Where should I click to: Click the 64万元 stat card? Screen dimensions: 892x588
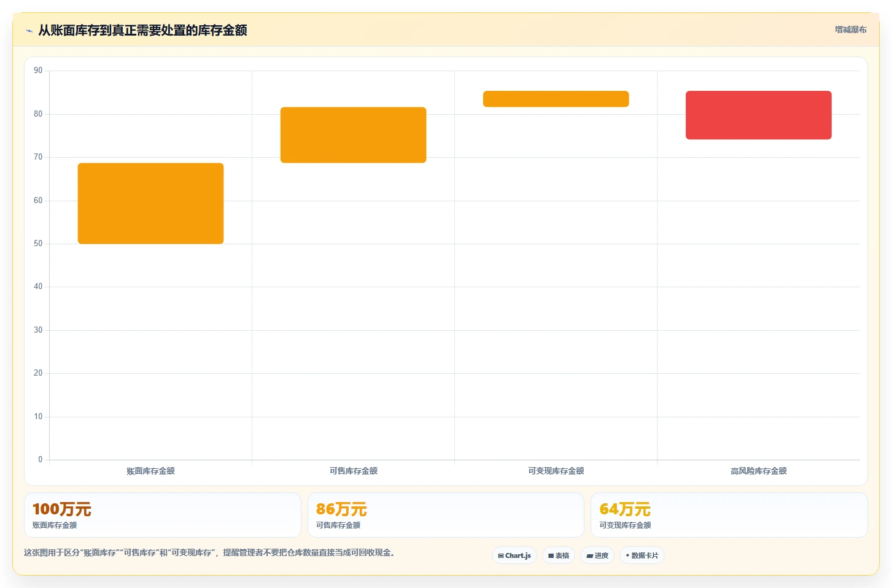click(729, 515)
